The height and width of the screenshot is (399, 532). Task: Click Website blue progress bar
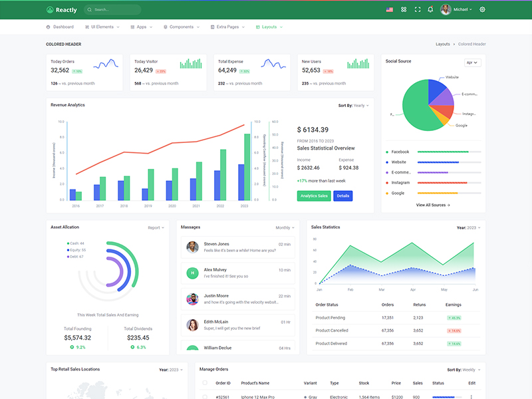click(x=438, y=162)
